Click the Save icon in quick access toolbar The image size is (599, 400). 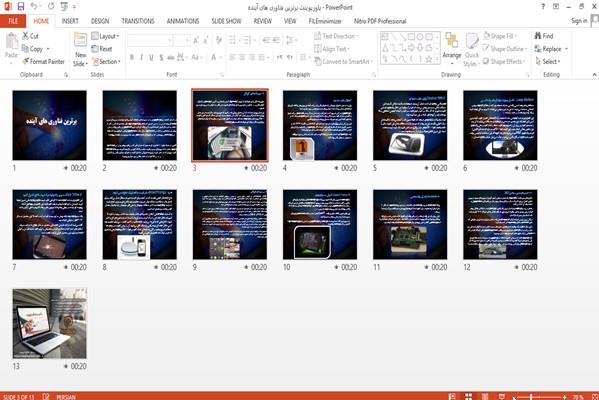tap(21, 6)
